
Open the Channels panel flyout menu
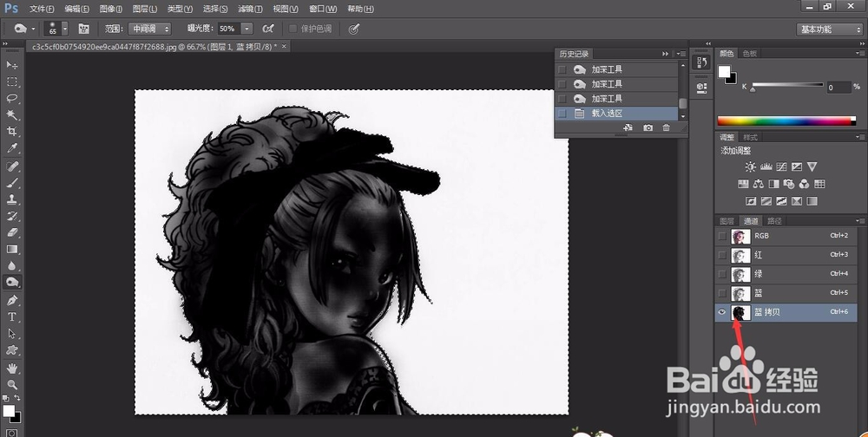[859, 221]
